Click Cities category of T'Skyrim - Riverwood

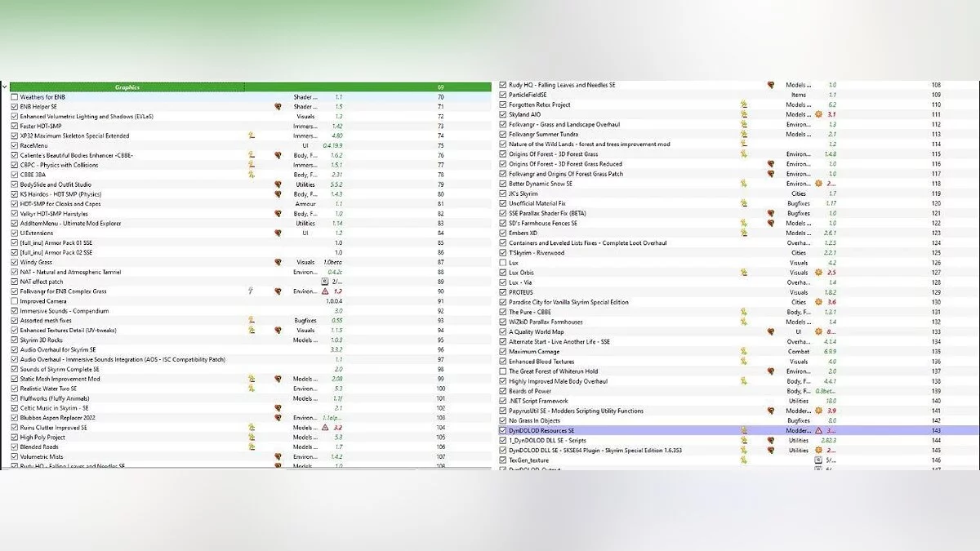pos(799,253)
